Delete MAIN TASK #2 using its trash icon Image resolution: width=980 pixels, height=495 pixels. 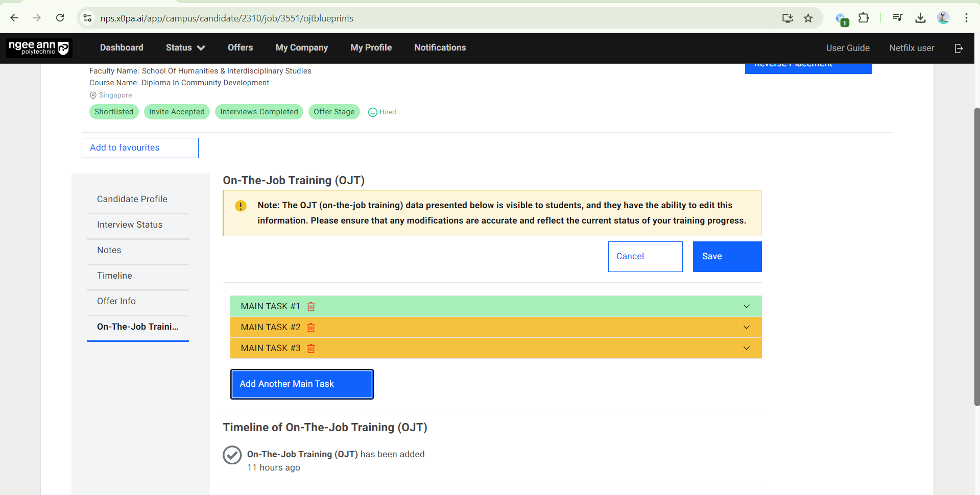click(311, 327)
